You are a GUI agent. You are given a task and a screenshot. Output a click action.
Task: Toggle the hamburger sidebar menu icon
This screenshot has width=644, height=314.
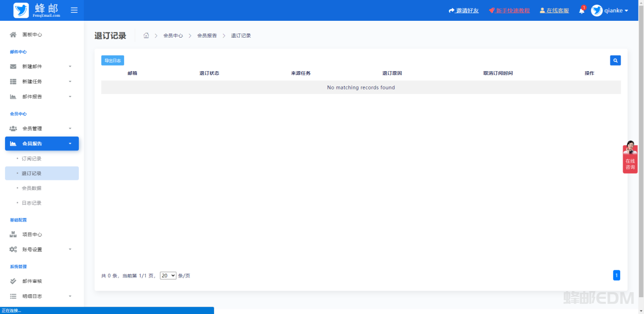point(74,10)
